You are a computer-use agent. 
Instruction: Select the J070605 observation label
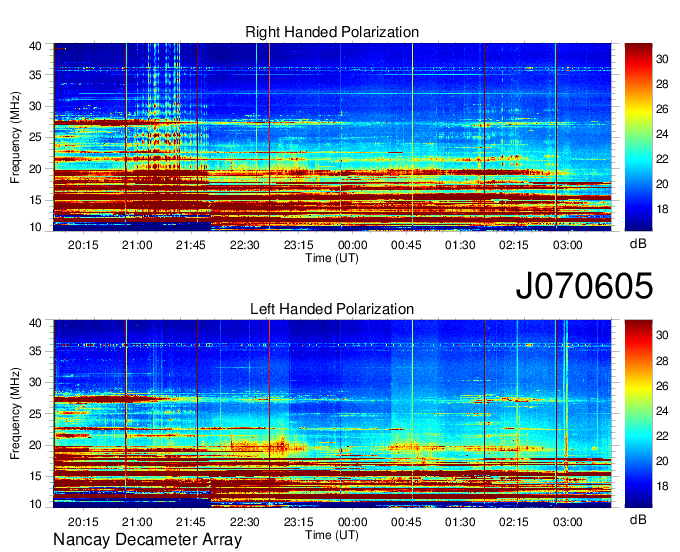click(584, 286)
